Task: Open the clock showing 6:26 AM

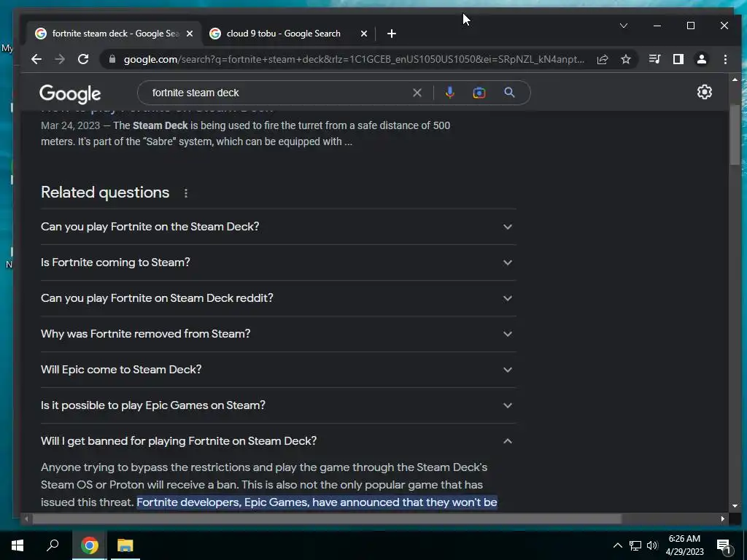Action: click(684, 545)
